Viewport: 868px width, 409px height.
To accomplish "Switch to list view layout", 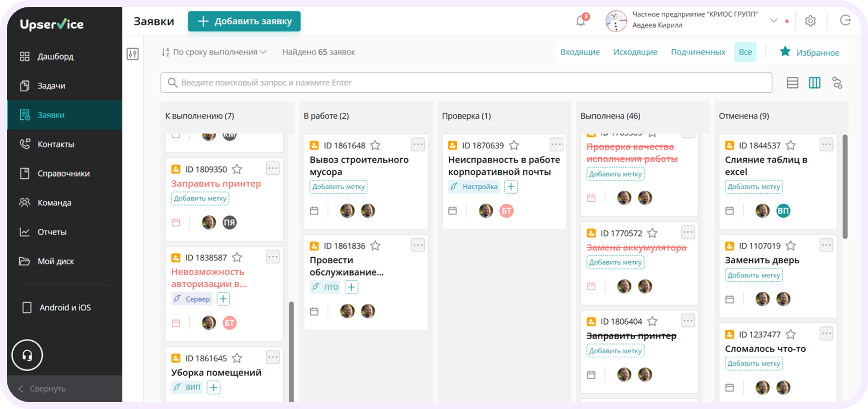I will coord(793,83).
